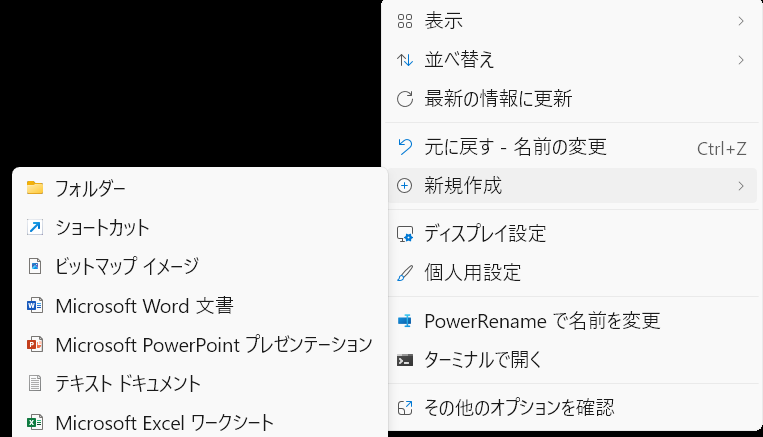This screenshot has width=763, height=437.
Task: Click the Excel worksheet icon
Action: pos(35,422)
